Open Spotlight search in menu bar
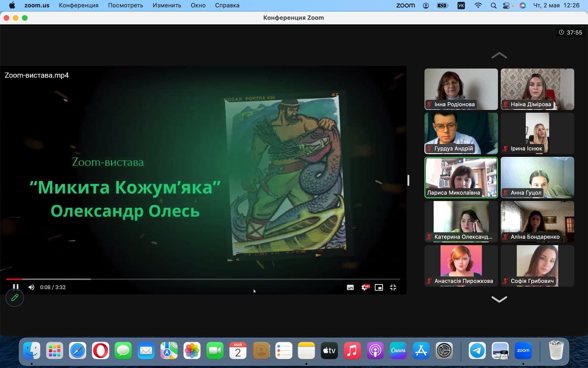 (x=494, y=5)
